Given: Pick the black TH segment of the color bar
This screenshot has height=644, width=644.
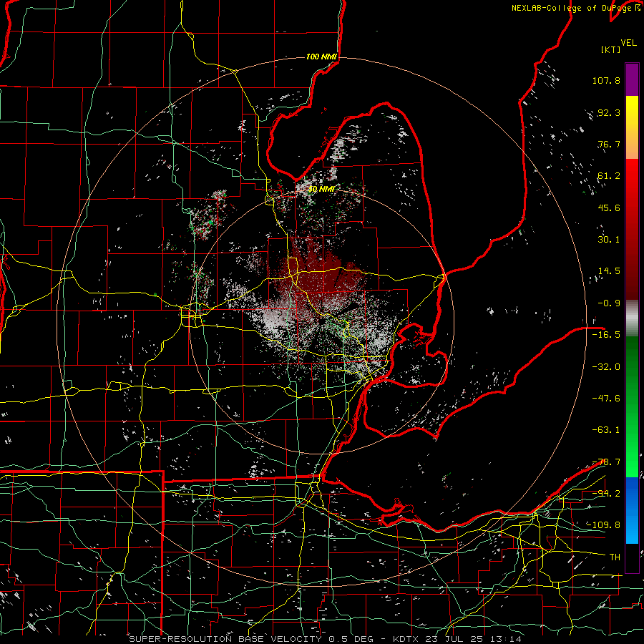Looking at the screenshot, I should coord(632,557).
